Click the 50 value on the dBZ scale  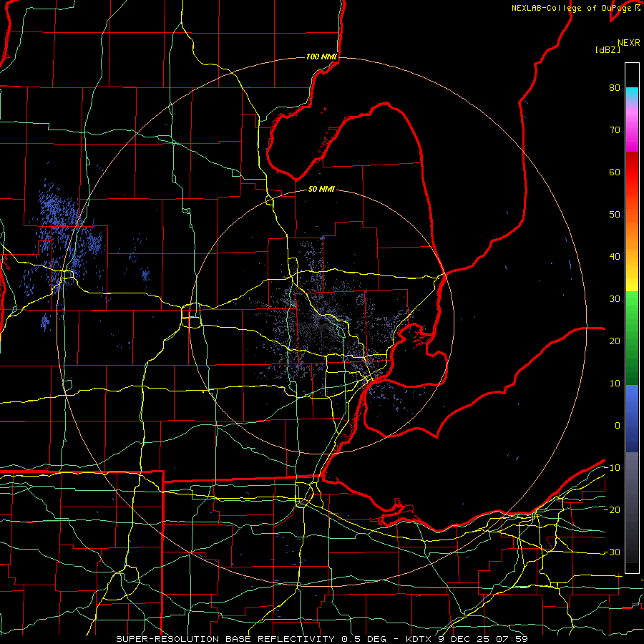click(615, 215)
